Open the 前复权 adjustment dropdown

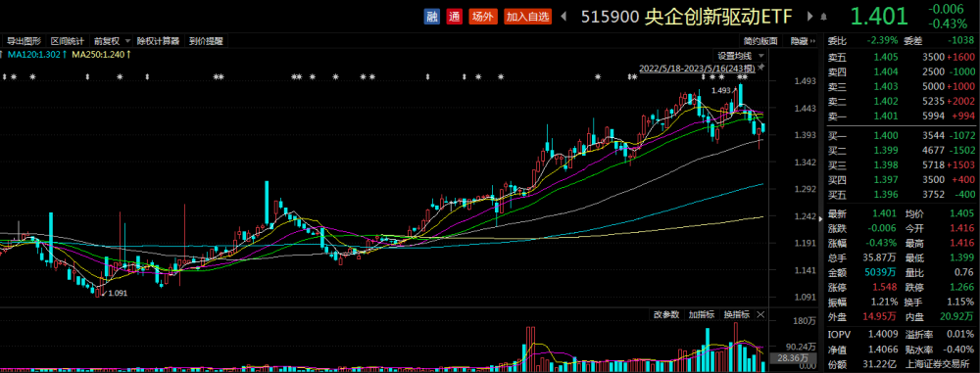pyautogui.click(x=112, y=41)
